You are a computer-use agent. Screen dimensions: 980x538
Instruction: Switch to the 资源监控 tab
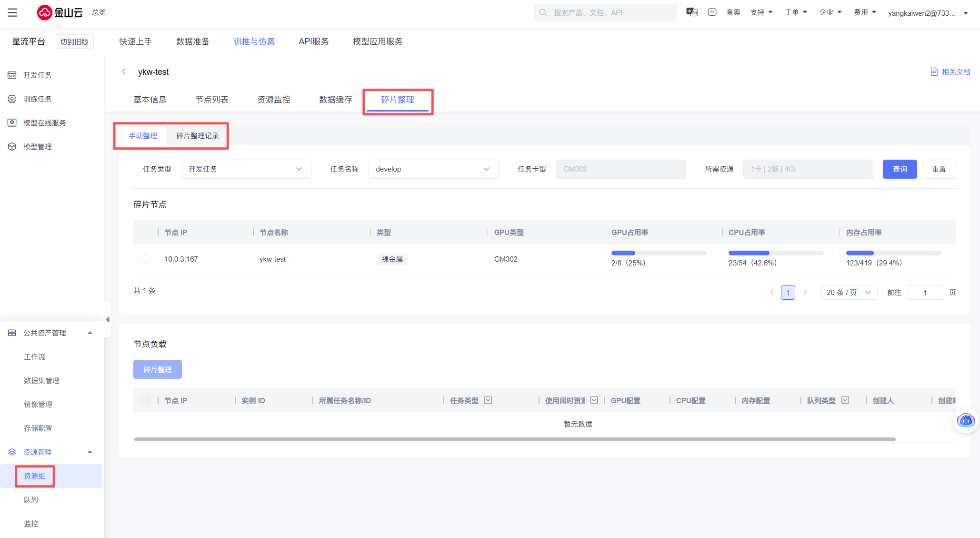(274, 100)
